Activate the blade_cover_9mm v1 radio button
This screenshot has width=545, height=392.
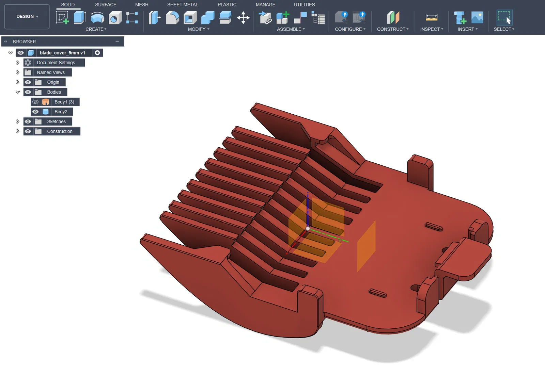(x=97, y=53)
